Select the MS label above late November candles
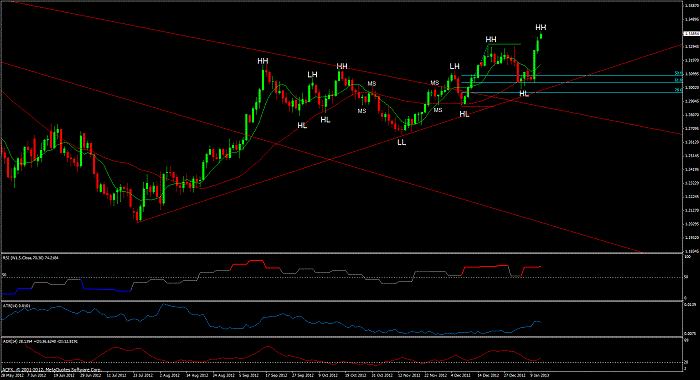The height and width of the screenshot is (380, 700). coord(435,83)
